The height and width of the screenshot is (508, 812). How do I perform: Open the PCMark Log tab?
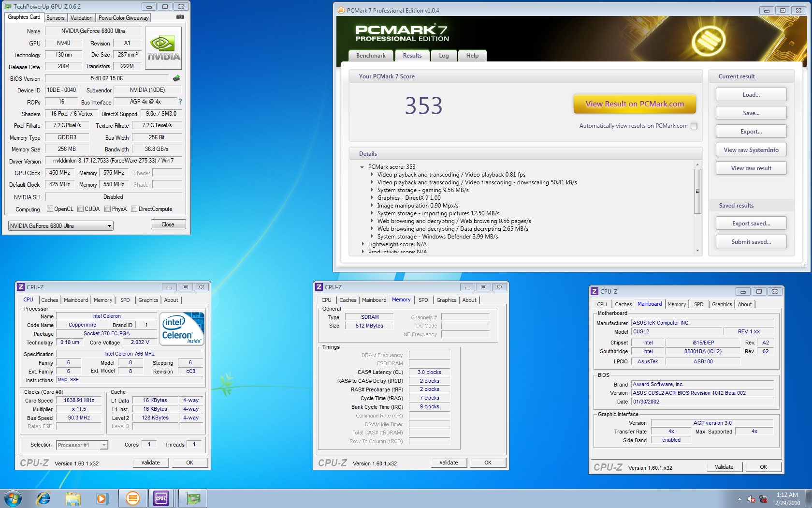(444, 56)
